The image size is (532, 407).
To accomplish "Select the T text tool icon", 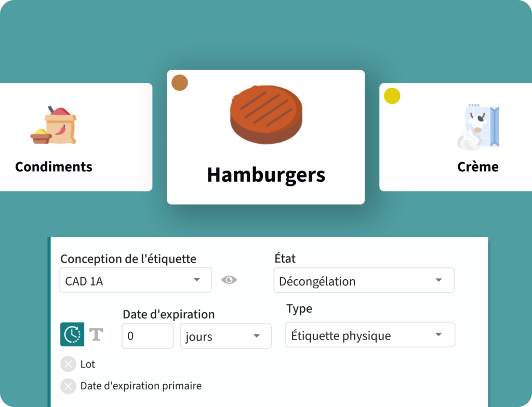I will pos(97,335).
